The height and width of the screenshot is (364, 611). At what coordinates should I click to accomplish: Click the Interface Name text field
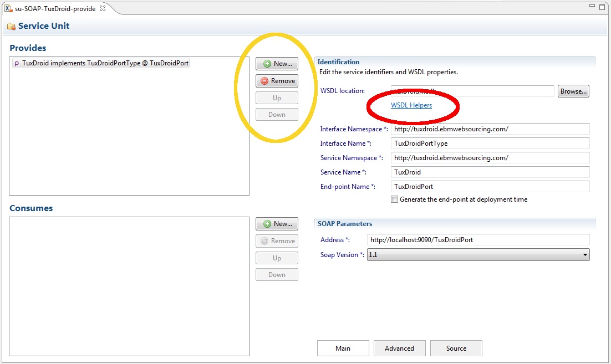tap(490, 143)
